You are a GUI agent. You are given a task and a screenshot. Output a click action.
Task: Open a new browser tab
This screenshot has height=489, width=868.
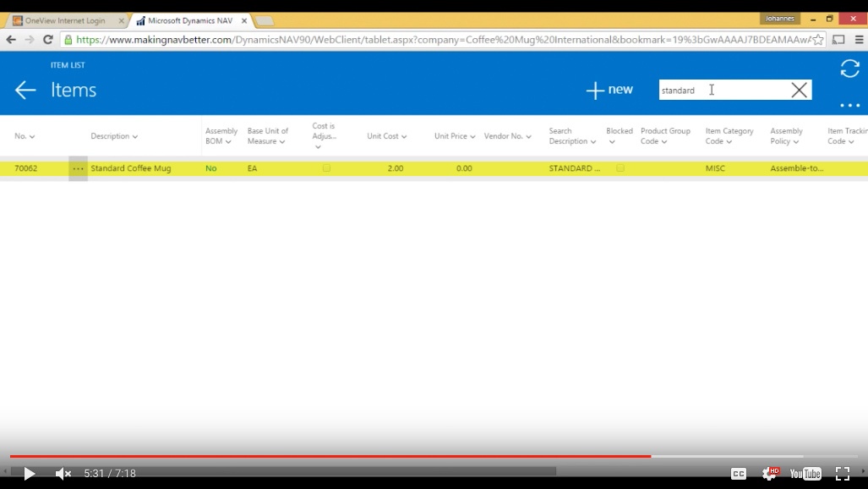[265, 21]
